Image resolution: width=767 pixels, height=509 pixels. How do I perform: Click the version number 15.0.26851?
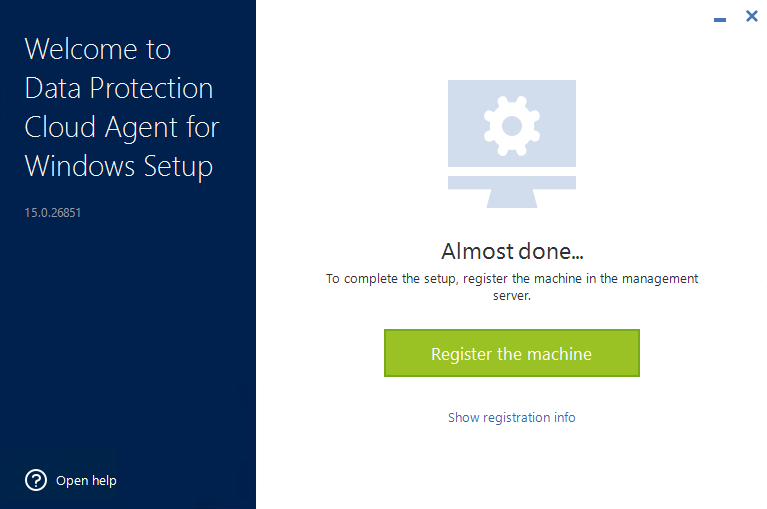point(53,213)
